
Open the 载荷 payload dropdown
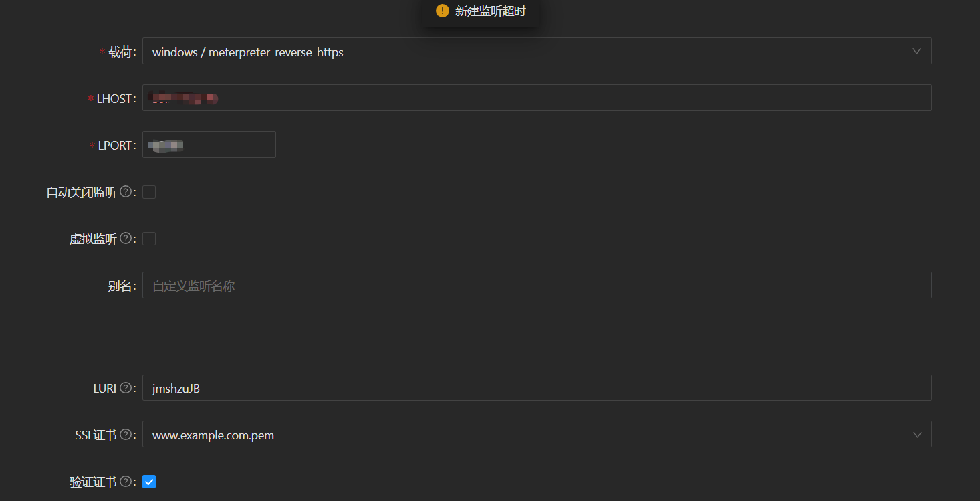[537, 51]
